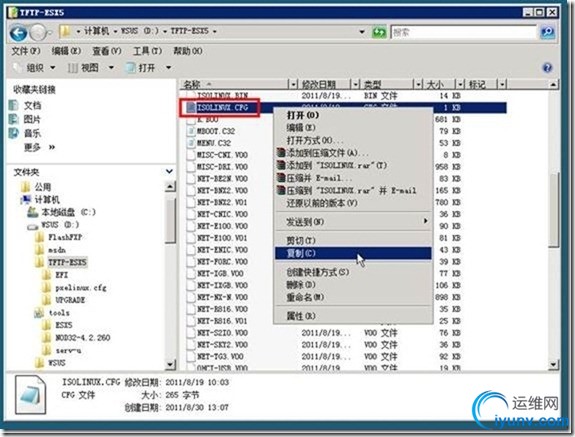Choose 创建快捷方式(S) in context menu
Viewport: 575px width, 437px height.
(x=353, y=272)
